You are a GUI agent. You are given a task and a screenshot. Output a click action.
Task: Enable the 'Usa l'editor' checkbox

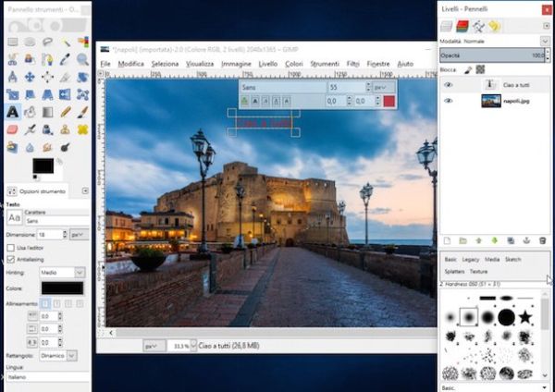(11, 248)
